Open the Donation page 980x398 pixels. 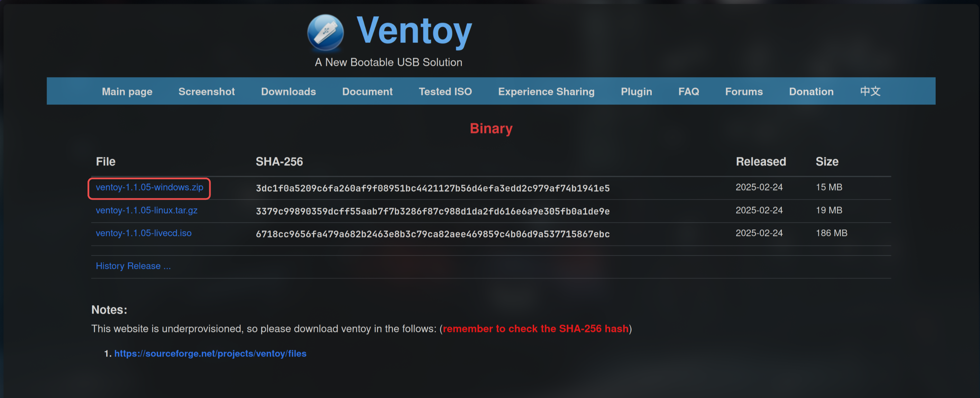(x=811, y=91)
